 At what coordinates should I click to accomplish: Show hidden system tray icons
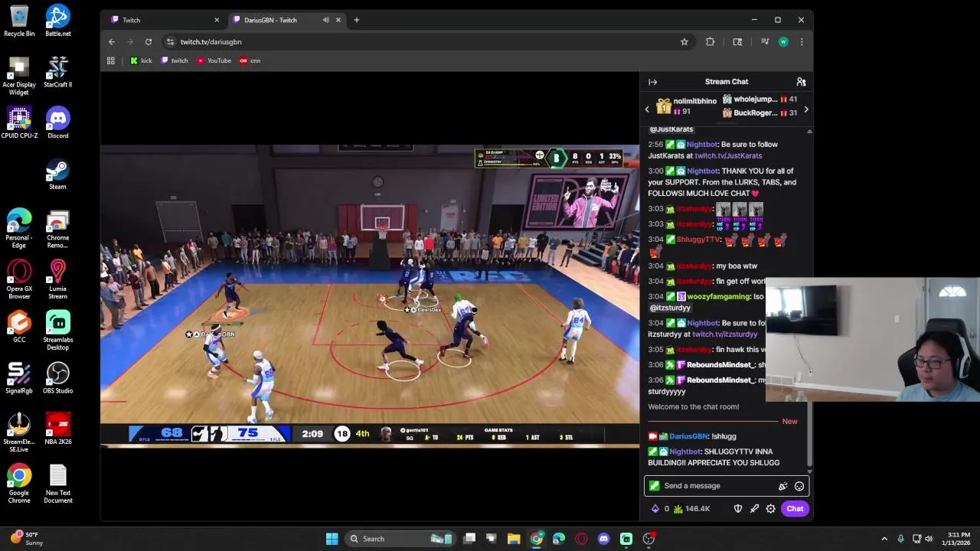[x=884, y=539]
